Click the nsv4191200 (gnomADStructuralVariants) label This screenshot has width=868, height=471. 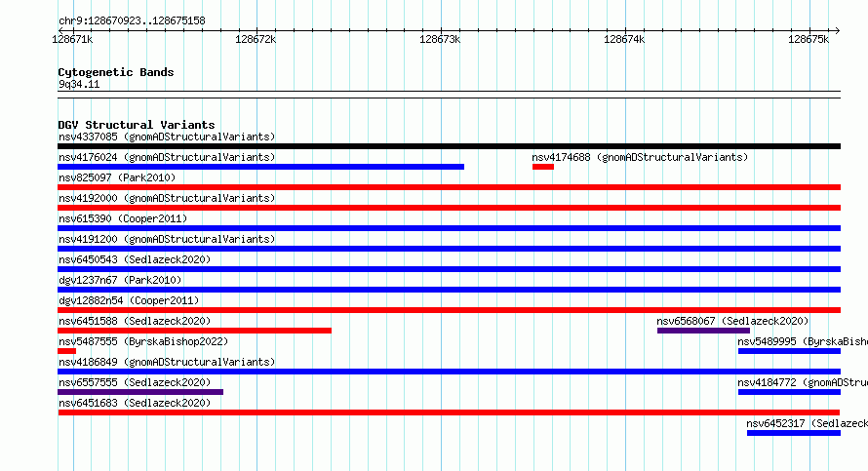(x=167, y=239)
